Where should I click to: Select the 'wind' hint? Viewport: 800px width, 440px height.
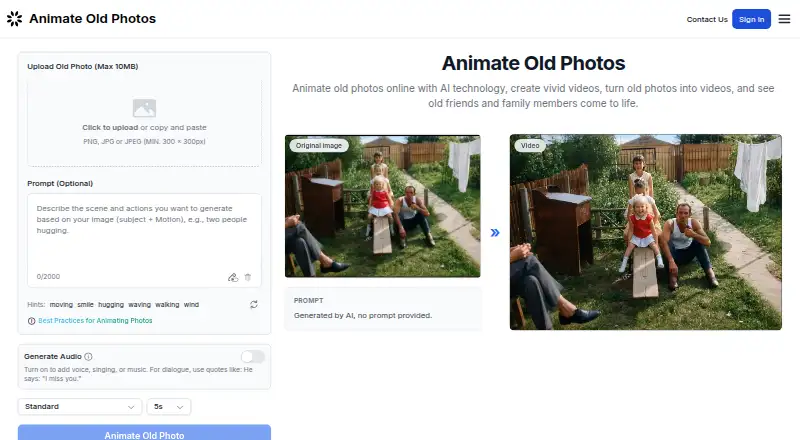pyautogui.click(x=191, y=305)
